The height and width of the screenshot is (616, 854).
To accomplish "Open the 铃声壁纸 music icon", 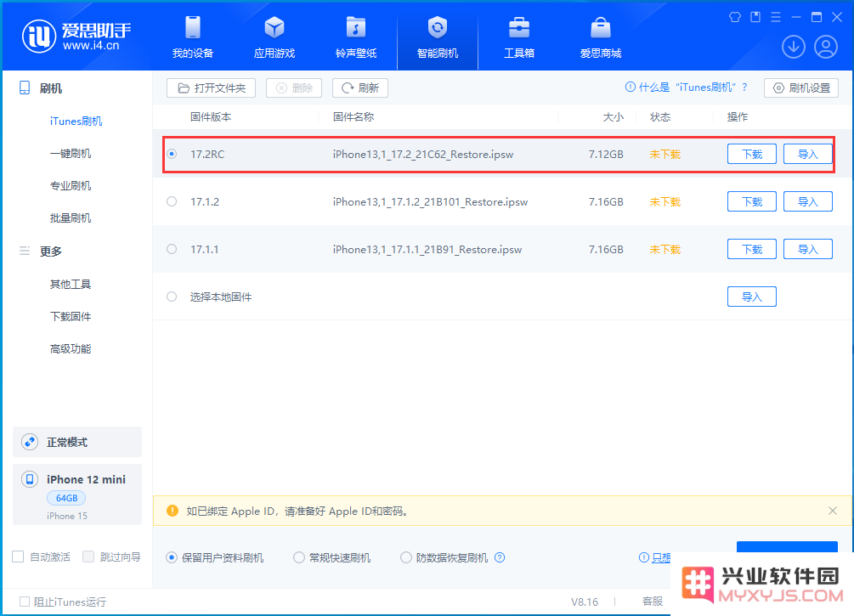I will coord(356,27).
